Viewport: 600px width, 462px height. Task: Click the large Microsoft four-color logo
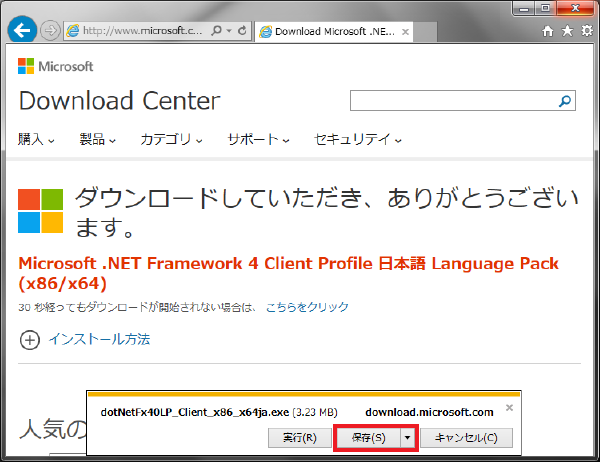point(41,211)
